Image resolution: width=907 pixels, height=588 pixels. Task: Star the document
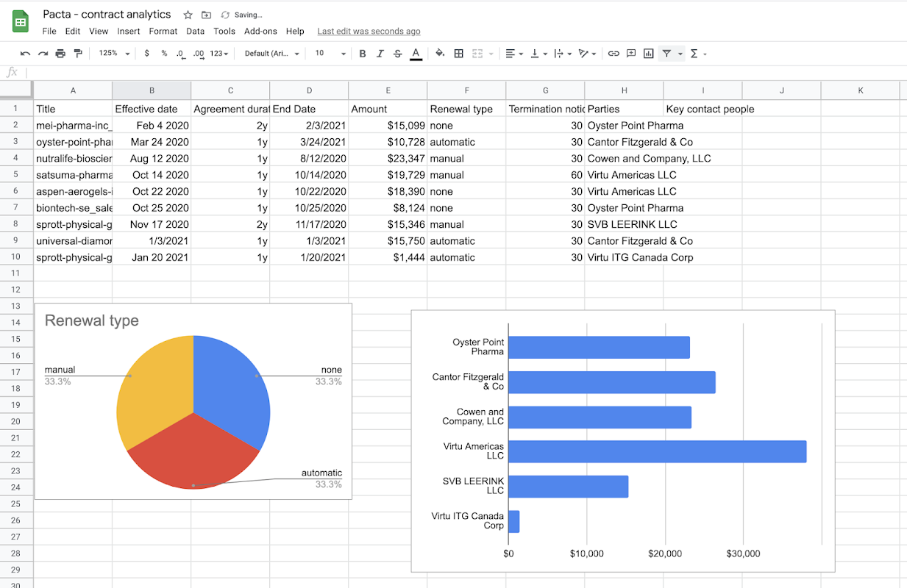[188, 15]
